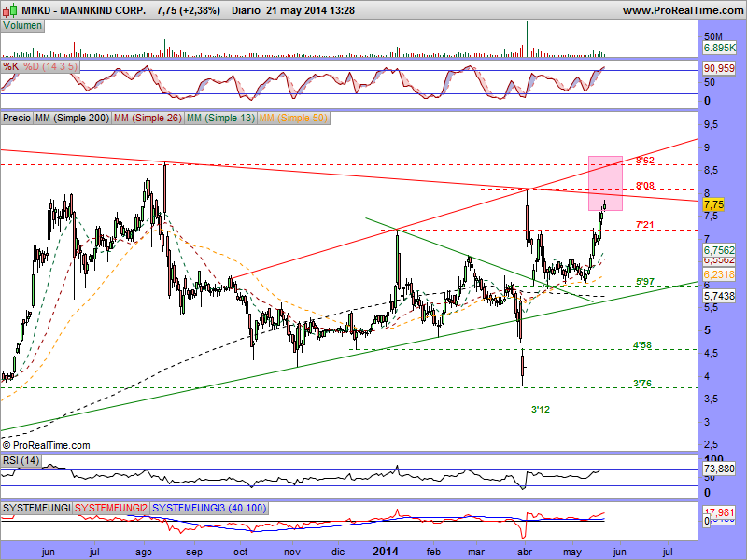The image size is (747, 560).
Task: Click the %D (14 3 5) label
Action: click(x=50, y=66)
